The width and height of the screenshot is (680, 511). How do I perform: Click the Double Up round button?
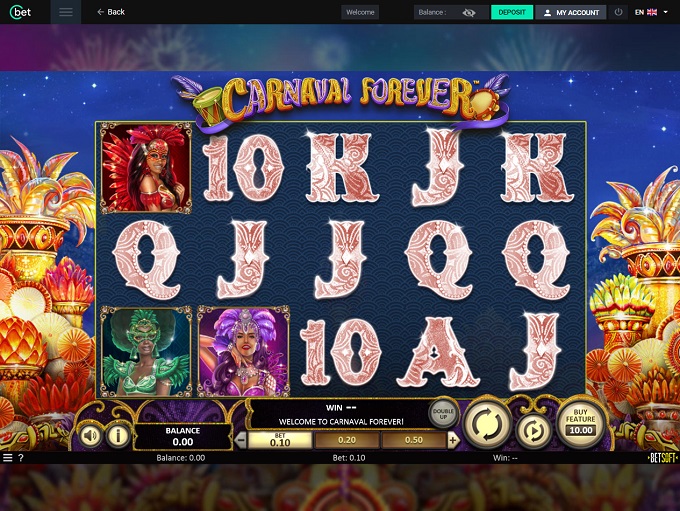(x=443, y=413)
